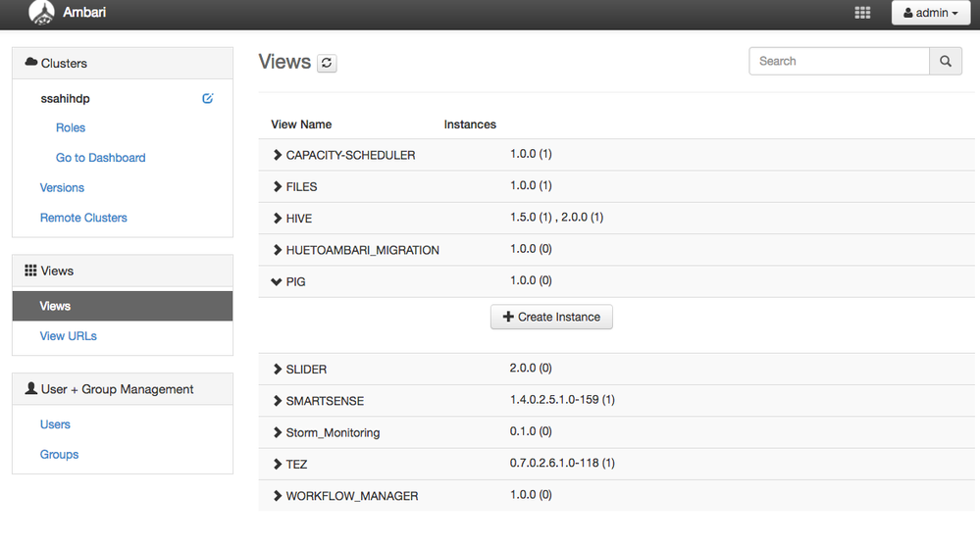
Task: Click the Instances column header
Action: click(x=470, y=124)
